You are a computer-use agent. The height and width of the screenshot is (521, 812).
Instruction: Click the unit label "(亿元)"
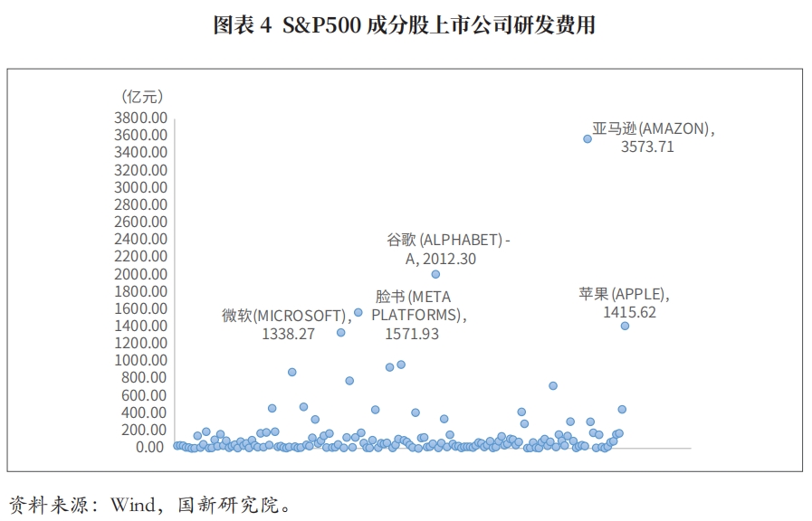(x=142, y=96)
